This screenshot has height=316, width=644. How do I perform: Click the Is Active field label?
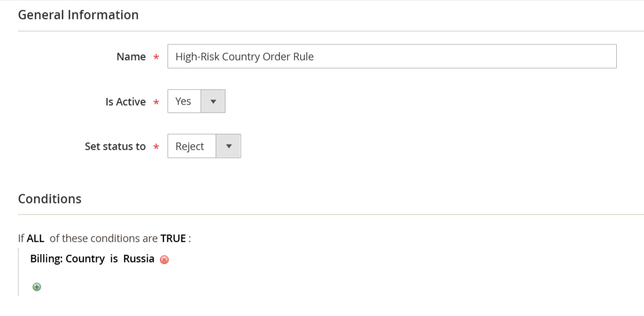(126, 102)
